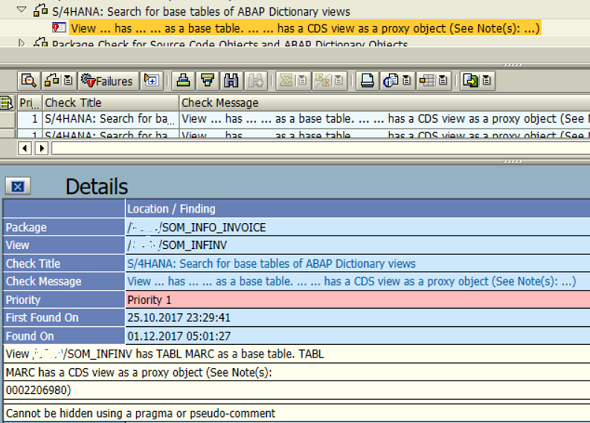The image size is (590, 423).
Task: Open the dropdown beside the Subtotals icon
Action: coord(339,81)
